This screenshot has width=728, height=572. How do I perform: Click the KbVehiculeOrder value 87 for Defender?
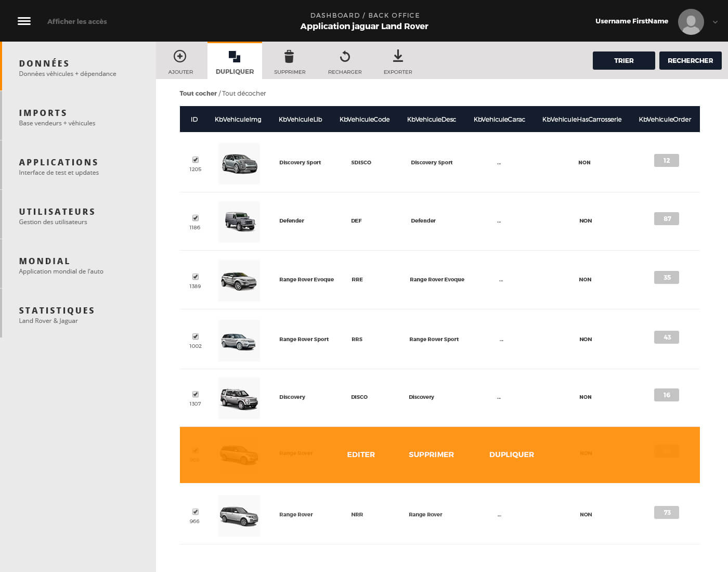tap(666, 218)
